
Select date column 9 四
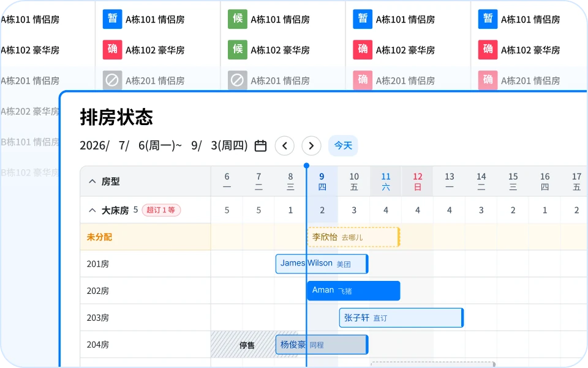(x=322, y=182)
